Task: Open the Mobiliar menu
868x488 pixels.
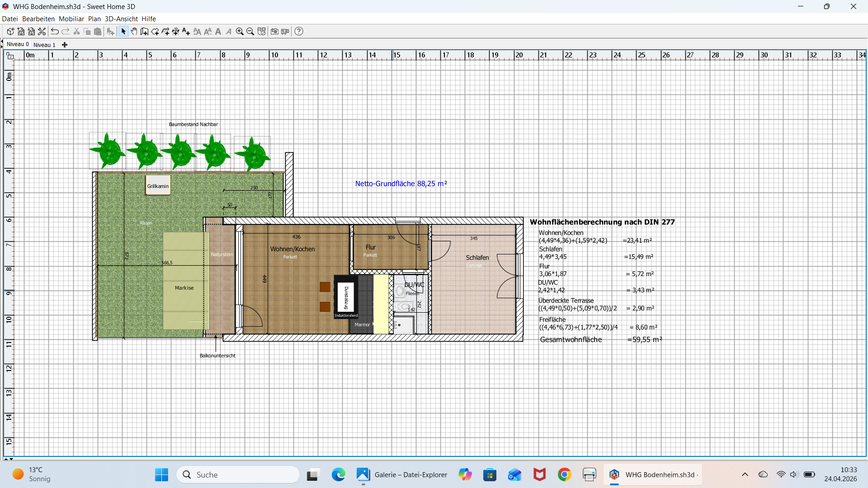Action: (x=71, y=19)
